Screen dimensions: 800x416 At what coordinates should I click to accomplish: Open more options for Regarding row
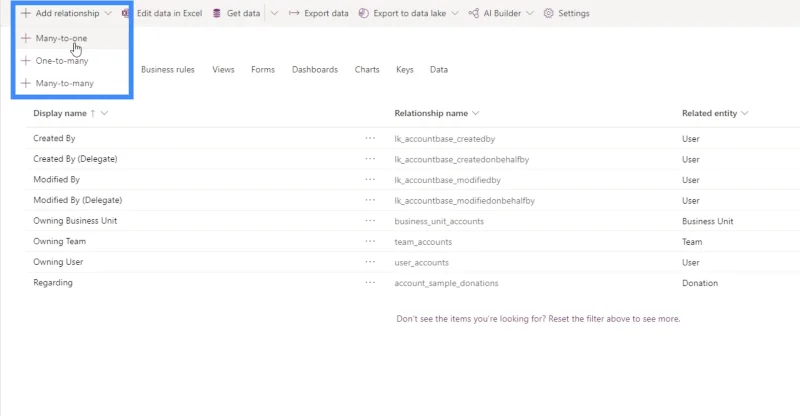tap(370, 282)
